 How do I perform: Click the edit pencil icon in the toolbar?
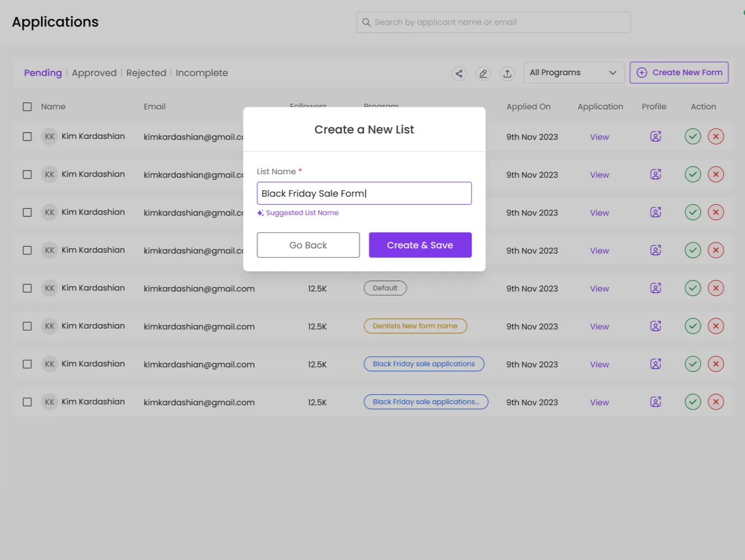coord(483,74)
